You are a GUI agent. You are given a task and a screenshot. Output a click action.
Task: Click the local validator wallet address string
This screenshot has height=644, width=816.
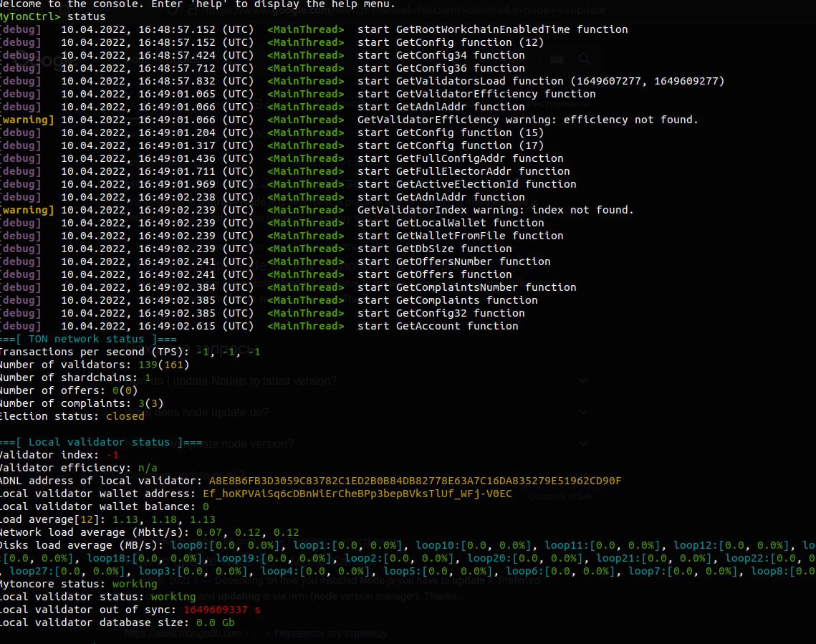(x=357, y=494)
